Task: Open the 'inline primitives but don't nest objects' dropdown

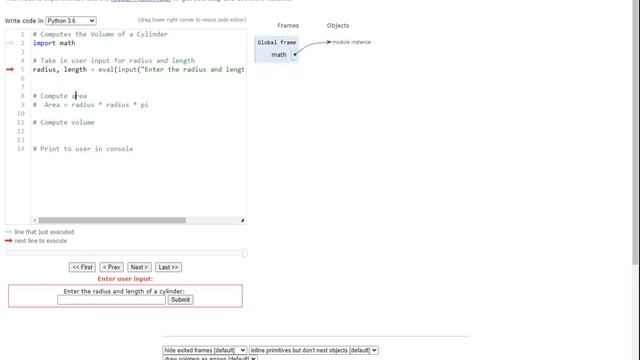Action: [x=313, y=350]
